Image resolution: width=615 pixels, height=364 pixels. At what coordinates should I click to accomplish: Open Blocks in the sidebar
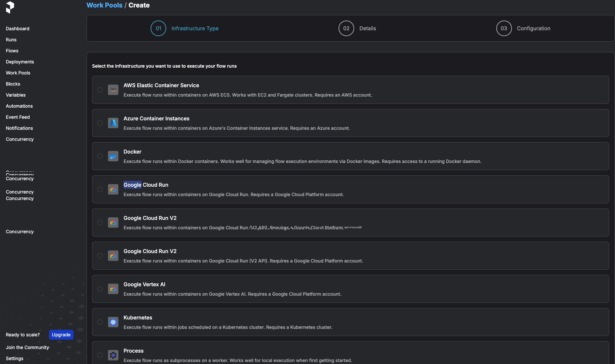[x=13, y=84]
